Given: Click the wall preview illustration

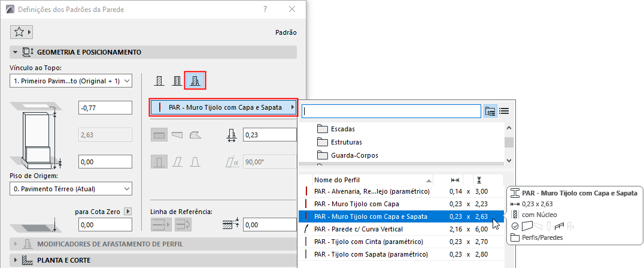Looking at the screenshot, I should click(x=36, y=135).
